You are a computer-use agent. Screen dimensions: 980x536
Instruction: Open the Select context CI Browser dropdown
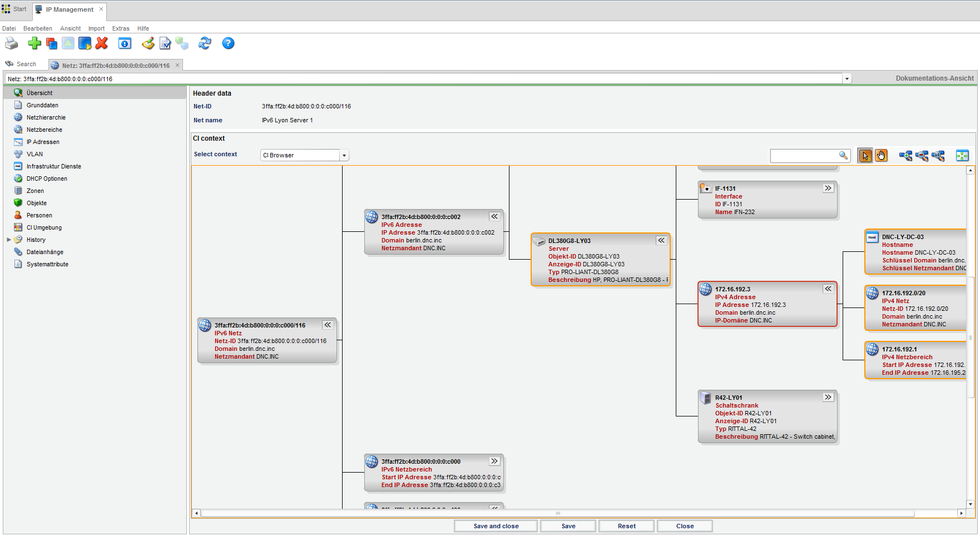coord(344,155)
